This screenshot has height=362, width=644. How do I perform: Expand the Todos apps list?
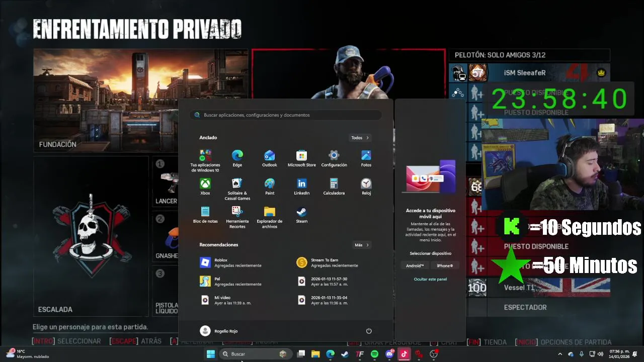360,138
